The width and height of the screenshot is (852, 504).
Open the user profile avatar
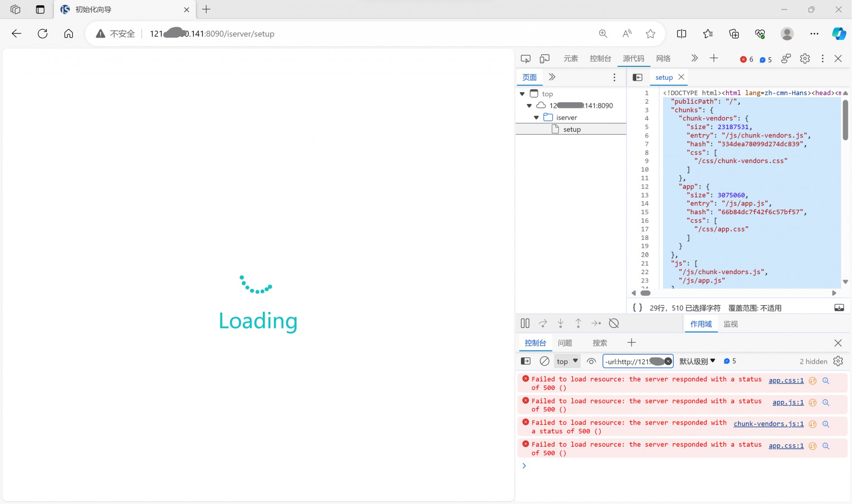click(x=787, y=34)
